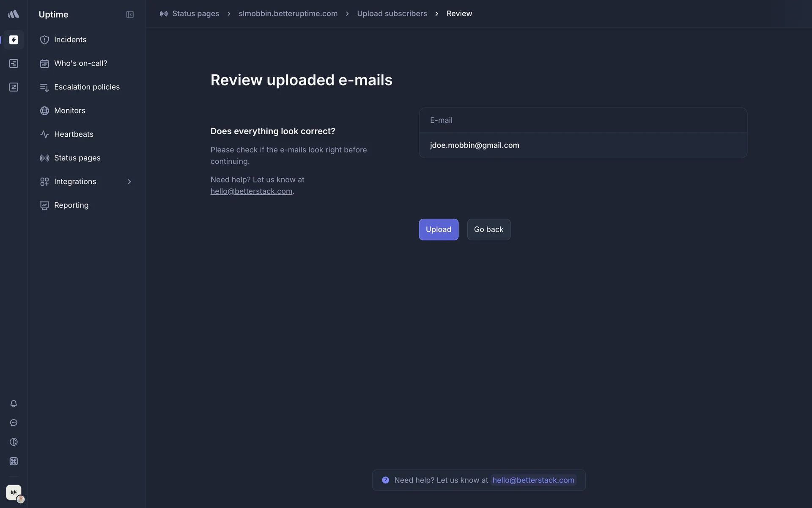Open Incidents in the sidebar
812x508 pixels.
[70, 40]
